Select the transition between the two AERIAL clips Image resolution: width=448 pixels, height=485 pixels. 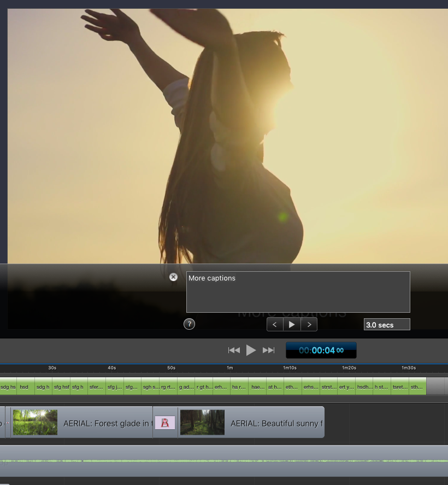coord(166,422)
